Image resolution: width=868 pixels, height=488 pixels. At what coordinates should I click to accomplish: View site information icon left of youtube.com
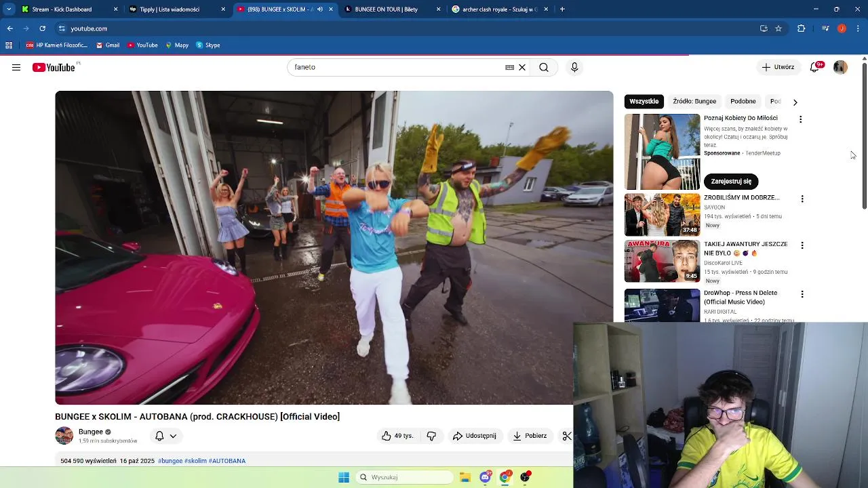(x=62, y=28)
